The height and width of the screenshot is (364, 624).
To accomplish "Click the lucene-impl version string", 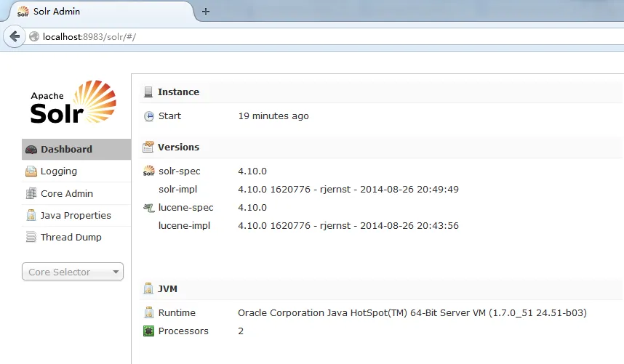I will click(x=348, y=226).
